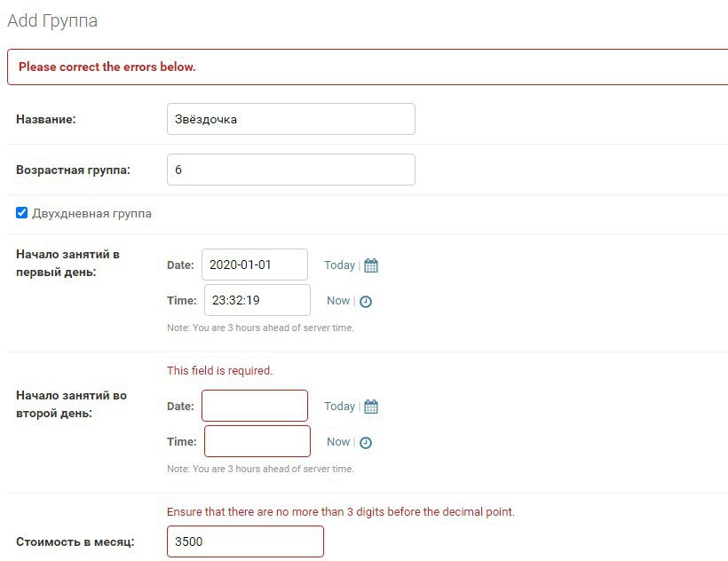Open calendar picker for first day date
Screen dimensions: 728x561
click(x=371, y=265)
